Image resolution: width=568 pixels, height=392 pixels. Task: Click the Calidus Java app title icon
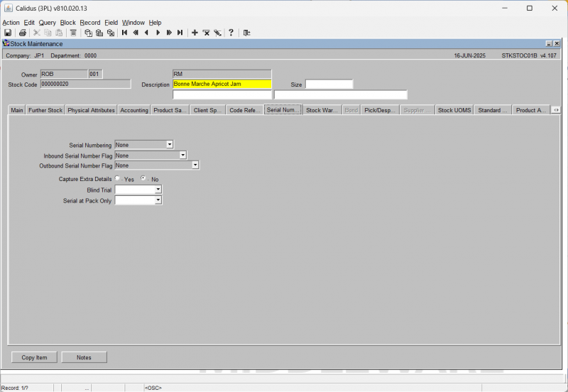tap(8, 8)
